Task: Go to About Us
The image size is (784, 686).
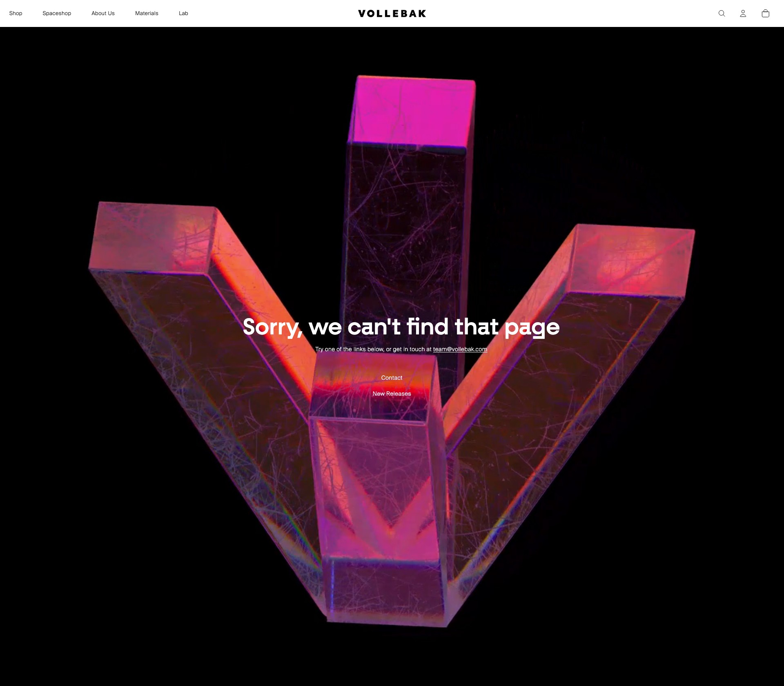Action: point(103,13)
